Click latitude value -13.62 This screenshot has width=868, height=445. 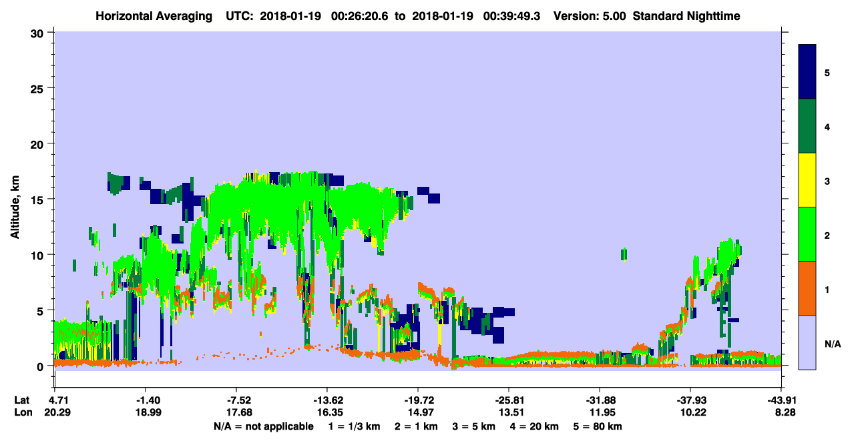tap(328, 400)
